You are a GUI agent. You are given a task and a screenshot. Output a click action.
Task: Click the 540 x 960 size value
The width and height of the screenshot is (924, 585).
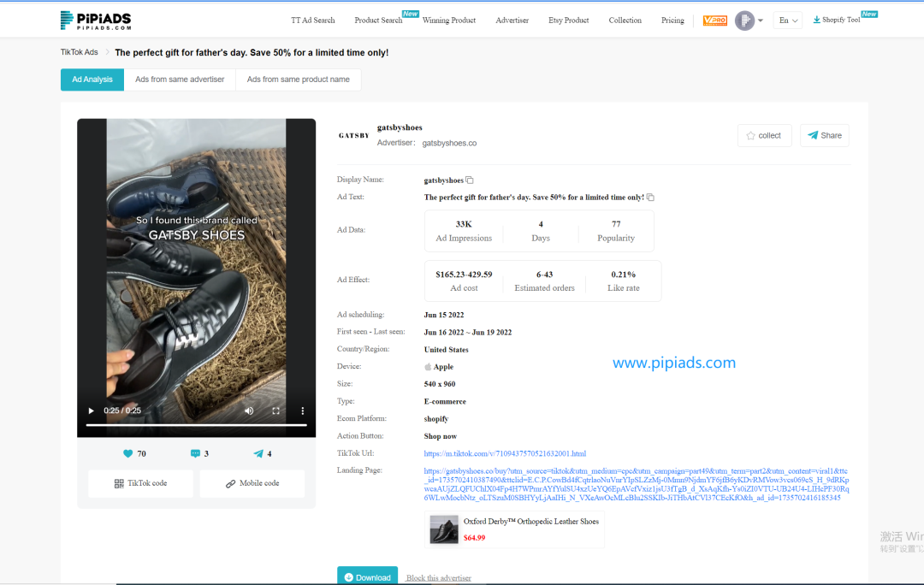(x=440, y=384)
